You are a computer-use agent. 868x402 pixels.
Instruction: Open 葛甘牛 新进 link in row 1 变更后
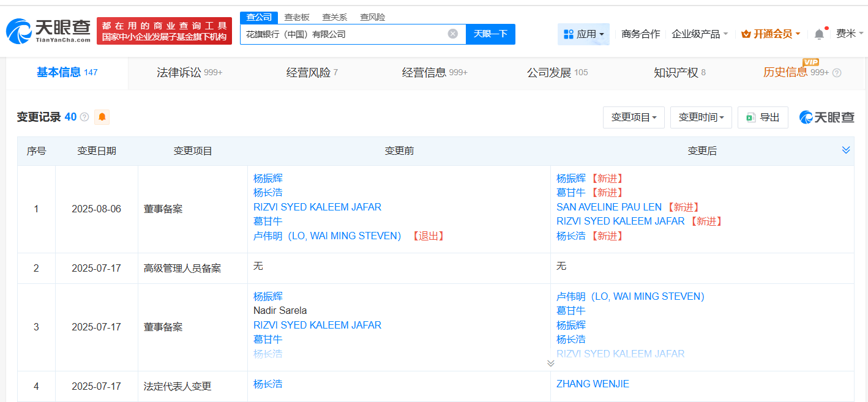[x=571, y=193]
